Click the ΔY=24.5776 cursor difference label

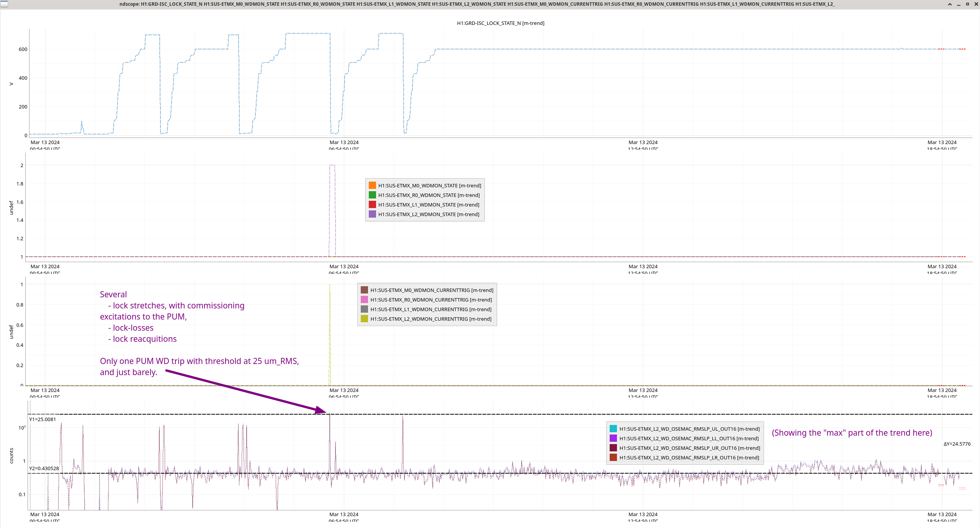(957, 444)
